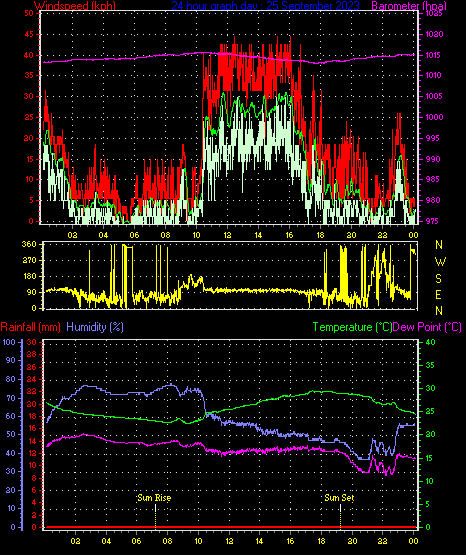Click the '24 hour graph day : 25 September 2023' title
Screen dimensions: 466x555
[265, 6]
